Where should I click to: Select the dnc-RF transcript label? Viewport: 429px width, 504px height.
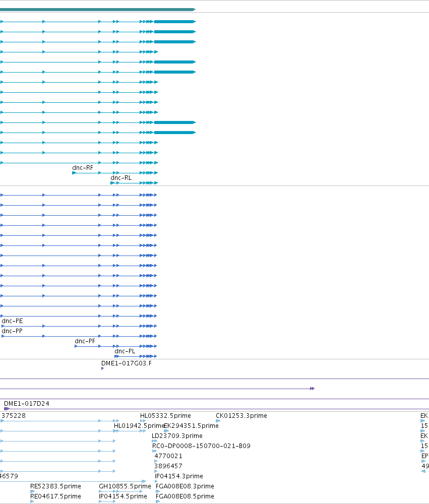83,168
